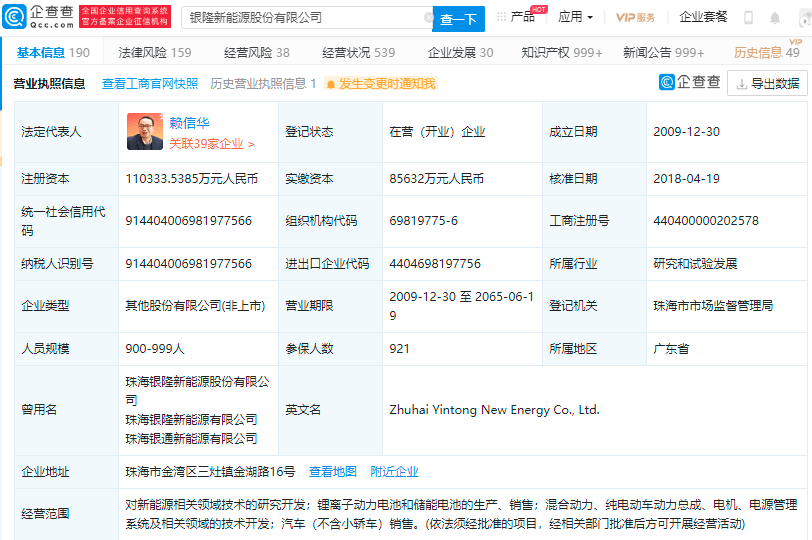Click the 企查查 logo beside export button
This screenshot has width=812, height=540.
pyautogui.click(x=689, y=82)
